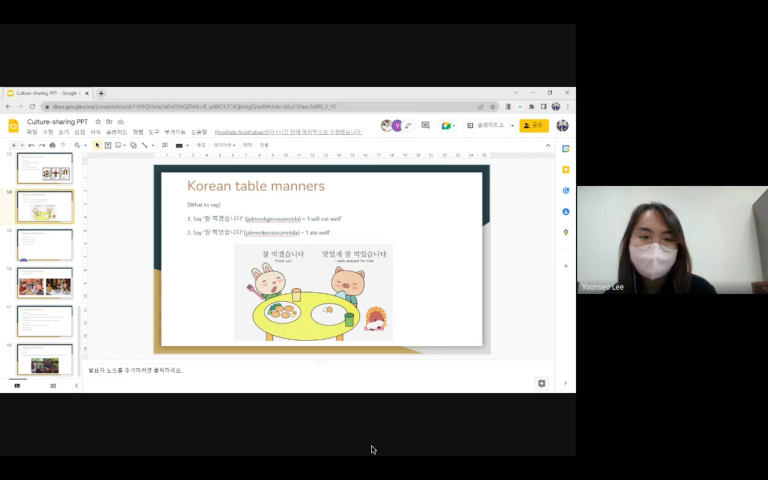
Task: Switch to filmstrip view button
Action: [x=17, y=386]
